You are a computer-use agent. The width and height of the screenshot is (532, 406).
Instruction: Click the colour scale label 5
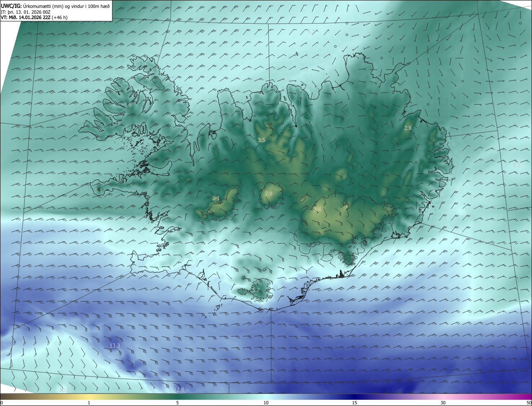pyautogui.click(x=177, y=403)
